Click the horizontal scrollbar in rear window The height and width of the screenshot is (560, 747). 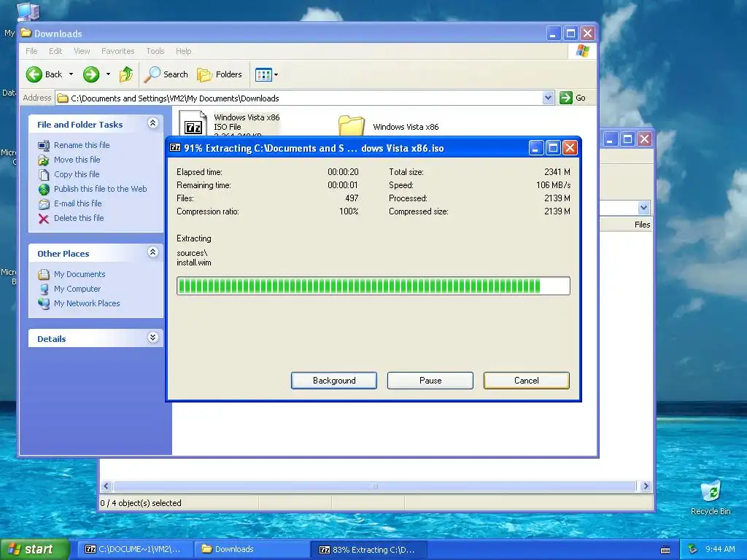click(376, 486)
